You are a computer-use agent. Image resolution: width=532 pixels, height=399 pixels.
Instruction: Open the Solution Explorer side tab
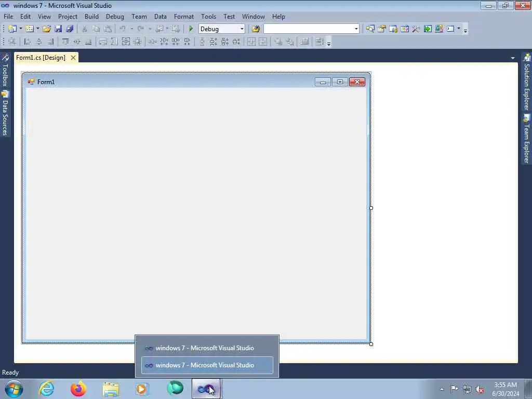(x=527, y=82)
